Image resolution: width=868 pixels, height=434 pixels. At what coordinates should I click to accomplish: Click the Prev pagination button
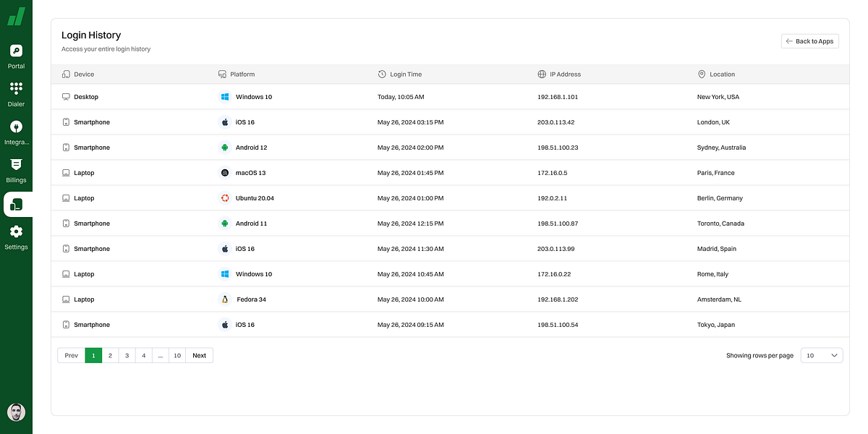(71, 355)
